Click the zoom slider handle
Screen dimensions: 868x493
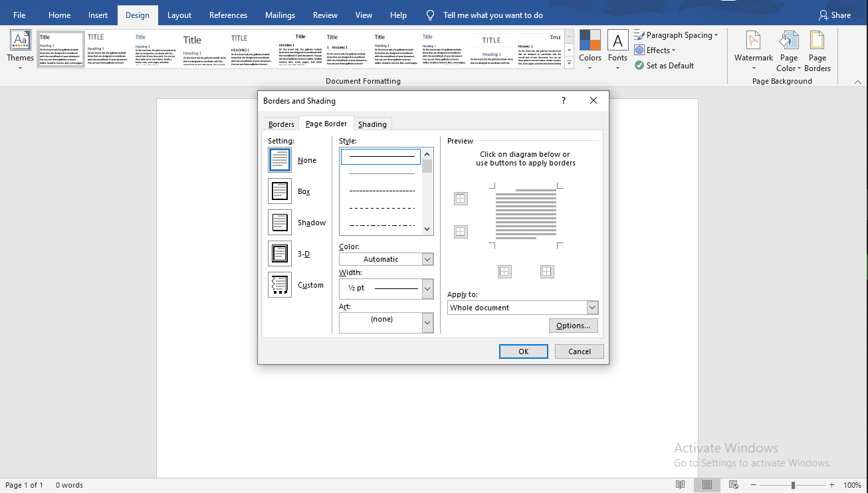(793, 485)
